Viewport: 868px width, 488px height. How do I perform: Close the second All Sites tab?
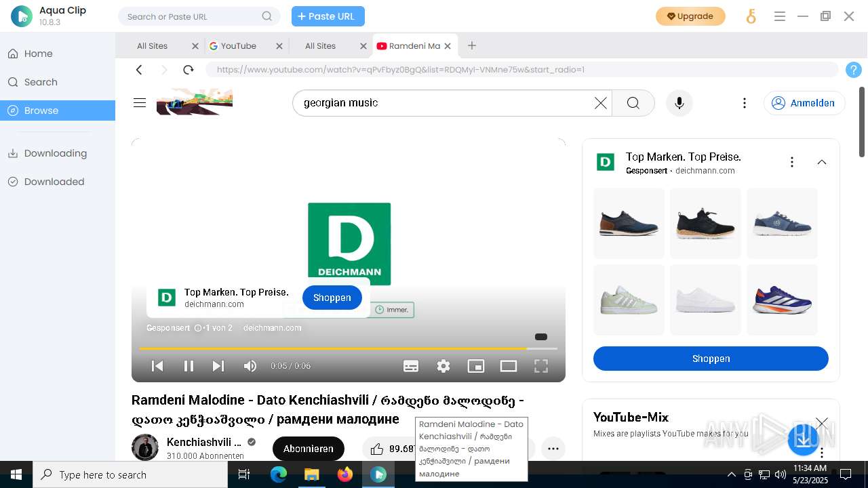pyautogui.click(x=363, y=46)
